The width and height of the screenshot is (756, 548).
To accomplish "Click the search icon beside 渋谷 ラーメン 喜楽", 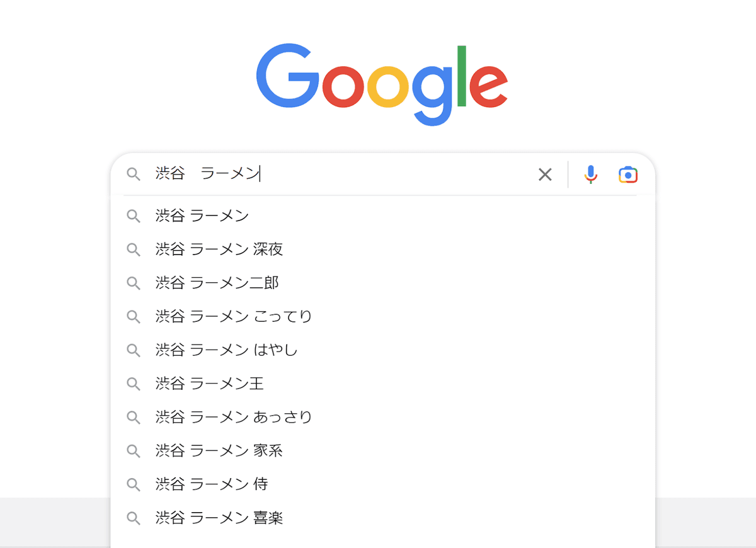I will pos(134,518).
